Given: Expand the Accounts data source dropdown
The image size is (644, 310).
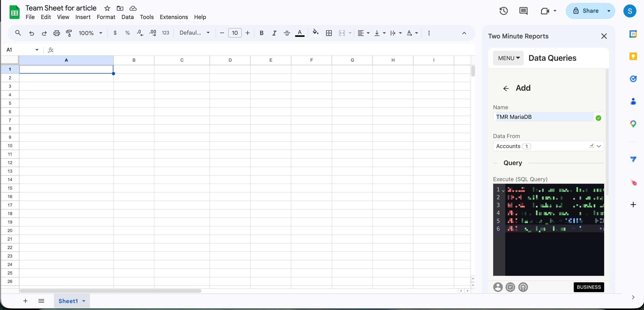Looking at the screenshot, I should pyautogui.click(x=599, y=146).
